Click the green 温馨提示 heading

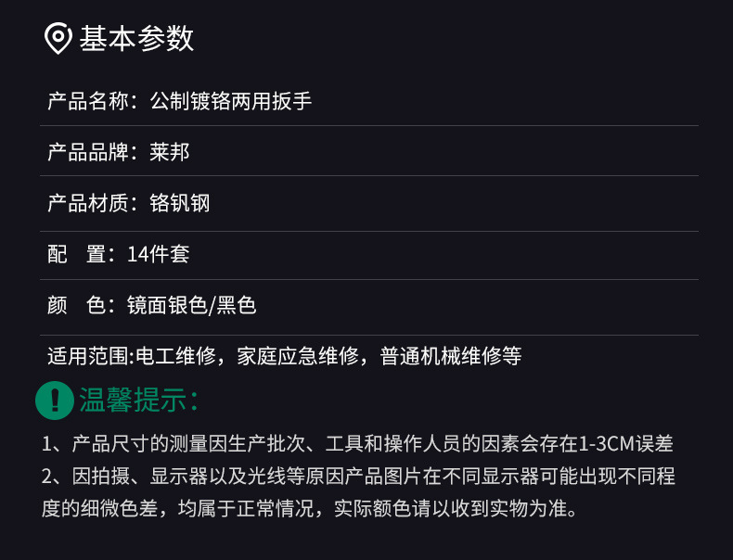click(x=138, y=401)
